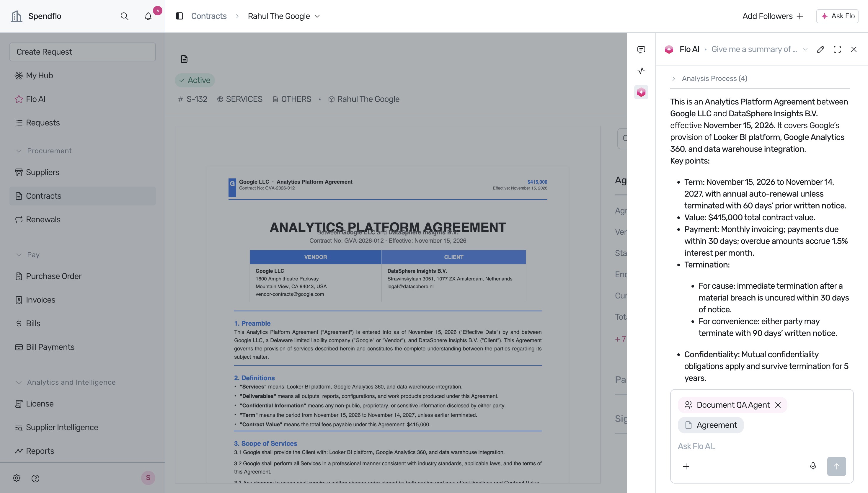Click the Document QA Agent chip
This screenshot has height=493, width=868.
point(732,405)
